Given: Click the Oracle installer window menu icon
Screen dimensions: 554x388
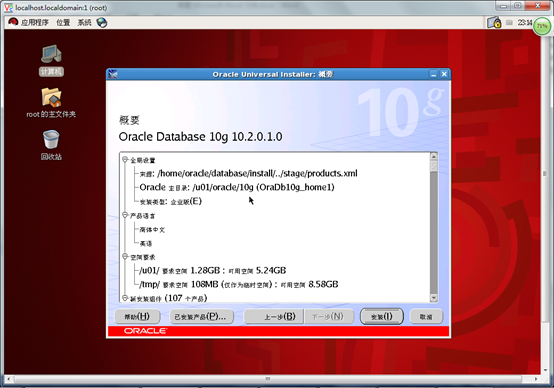Looking at the screenshot, I should [113, 74].
